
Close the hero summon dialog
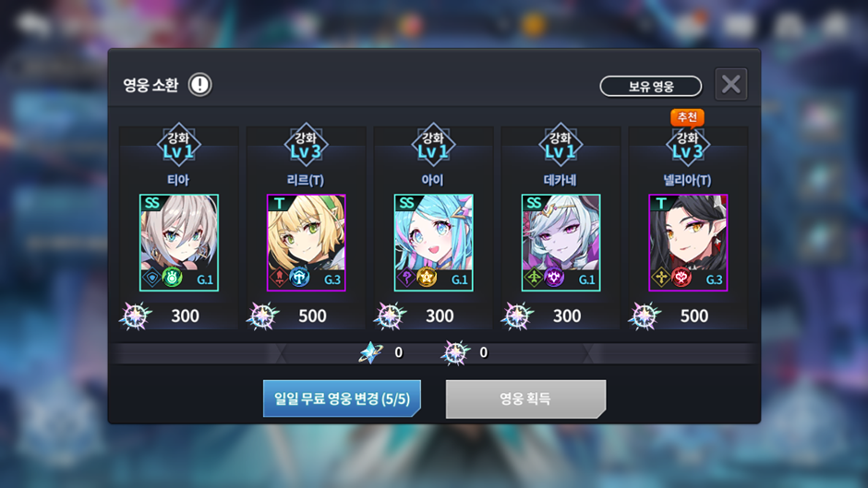click(x=731, y=84)
